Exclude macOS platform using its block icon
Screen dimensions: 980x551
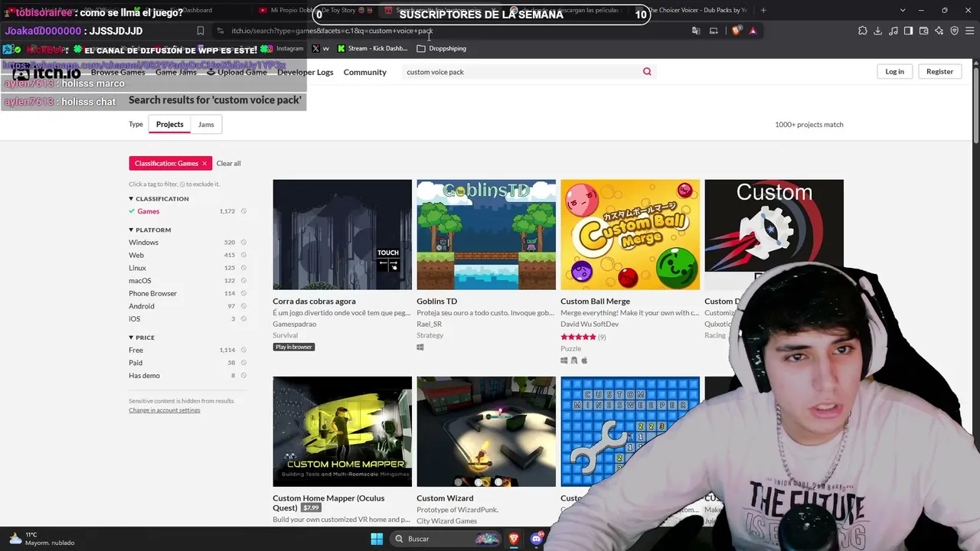243,281
